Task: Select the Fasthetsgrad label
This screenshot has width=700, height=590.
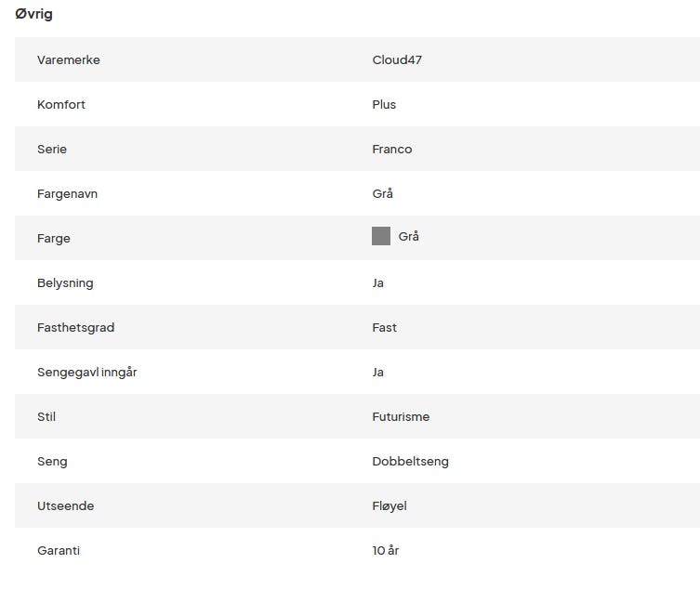Action: [76, 327]
